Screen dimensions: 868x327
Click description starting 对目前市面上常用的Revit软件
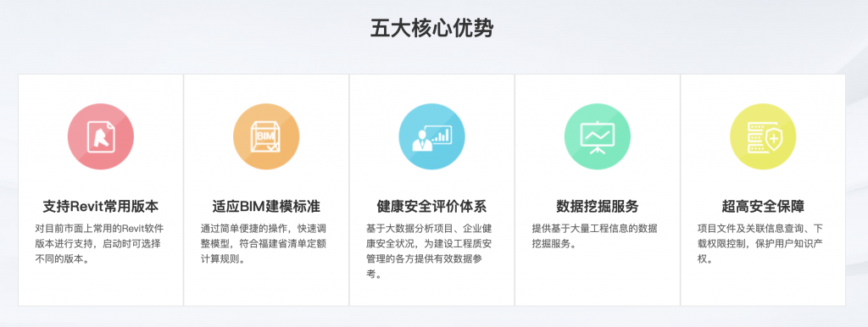(100, 243)
